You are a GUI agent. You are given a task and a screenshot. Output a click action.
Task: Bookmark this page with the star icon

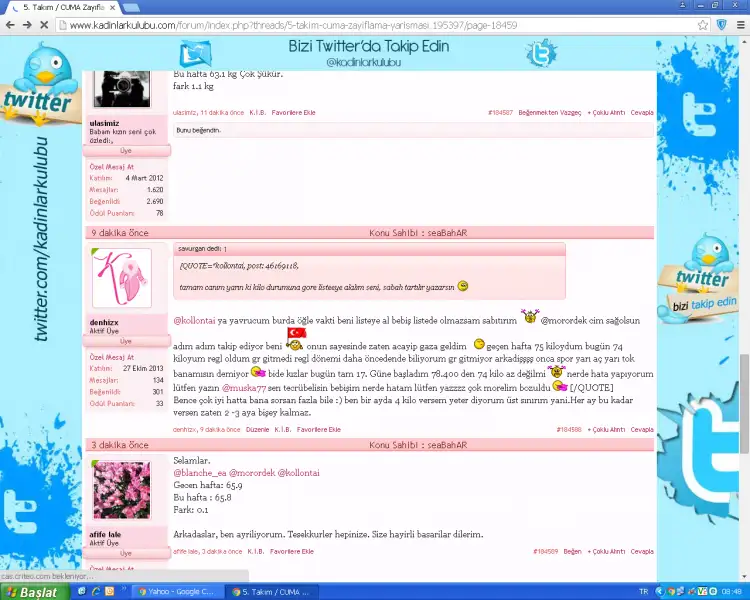[703, 25]
